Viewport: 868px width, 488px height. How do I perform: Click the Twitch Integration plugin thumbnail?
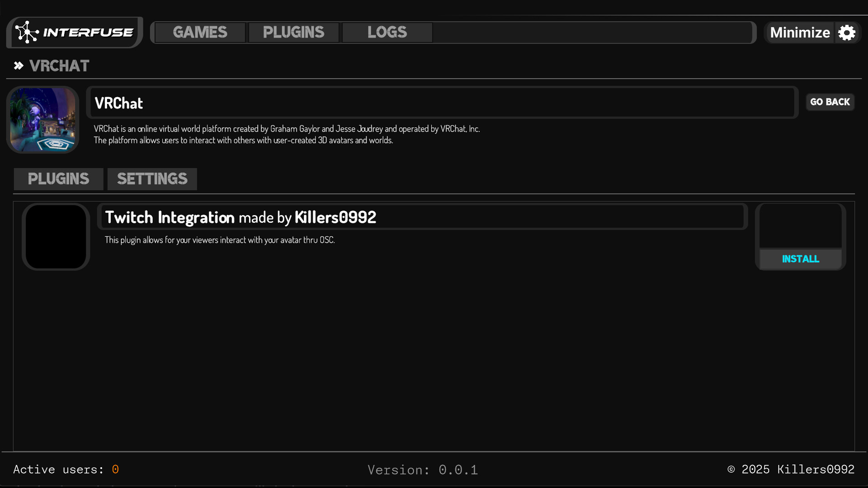(x=56, y=236)
